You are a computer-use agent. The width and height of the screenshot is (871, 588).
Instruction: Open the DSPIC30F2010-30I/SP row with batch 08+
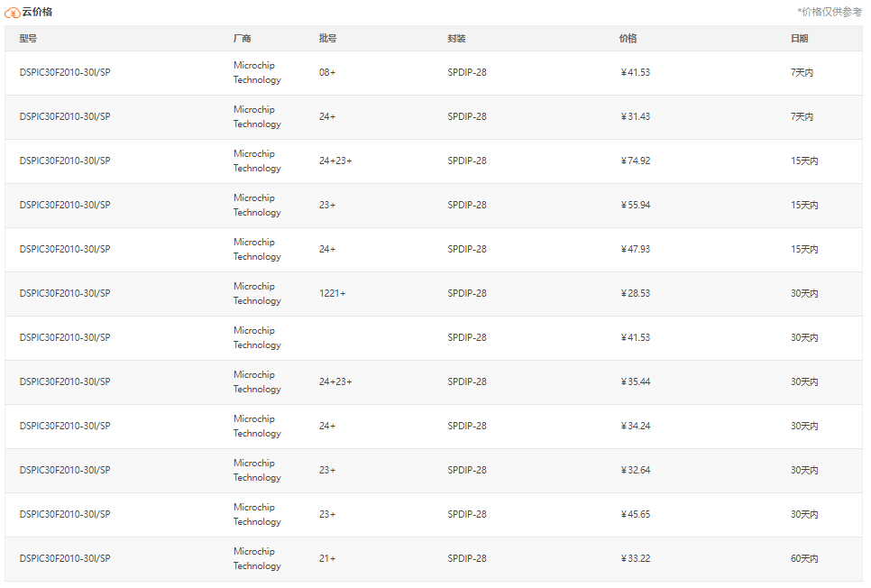pyautogui.click(x=434, y=73)
